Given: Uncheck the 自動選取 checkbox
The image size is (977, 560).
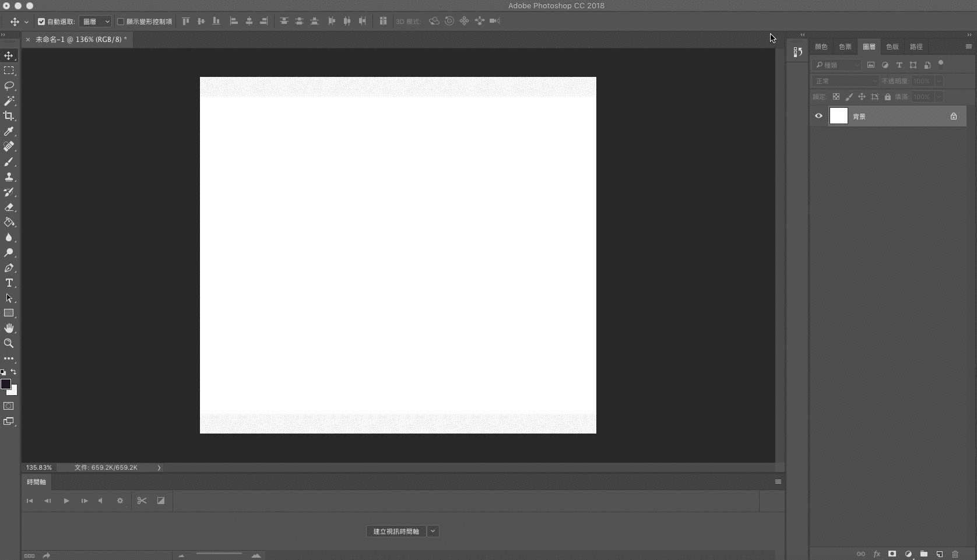Looking at the screenshot, I should coord(40,22).
